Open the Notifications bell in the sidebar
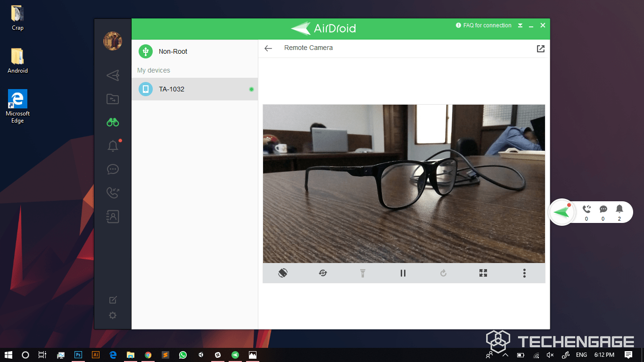This screenshot has width=644, height=362. [113, 146]
